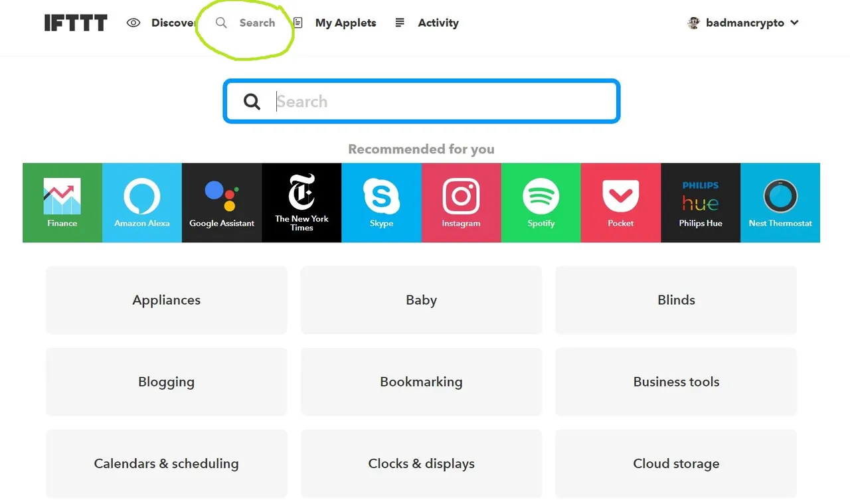Viewport: 850px width, 504px height.
Task: View the Activity page
Action: pyautogui.click(x=438, y=23)
